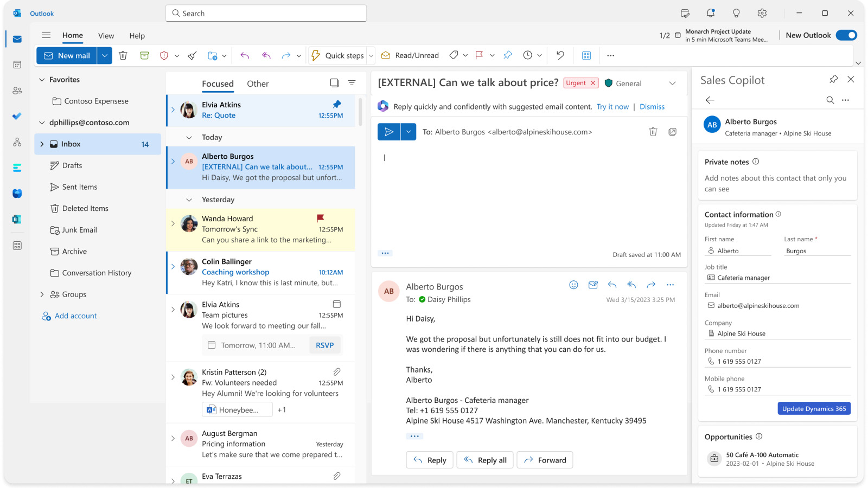Click the Try it now link
Viewport: 868px width, 488px height.
click(612, 107)
